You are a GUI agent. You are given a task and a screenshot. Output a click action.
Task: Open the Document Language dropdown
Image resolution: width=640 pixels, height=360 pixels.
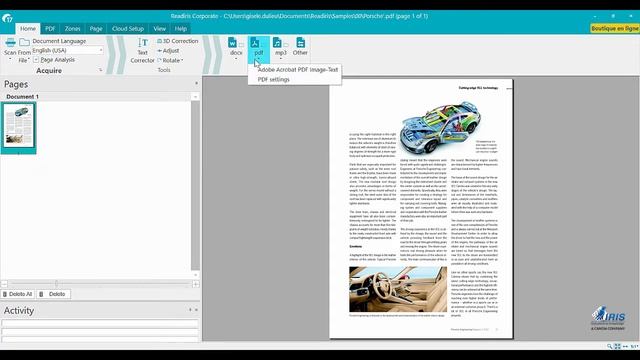(x=67, y=50)
